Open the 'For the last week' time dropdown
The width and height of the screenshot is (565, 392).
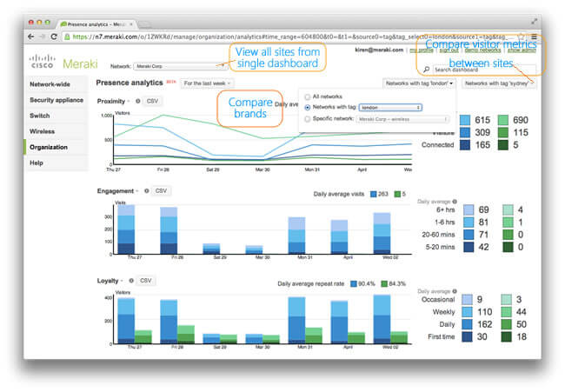coord(207,83)
